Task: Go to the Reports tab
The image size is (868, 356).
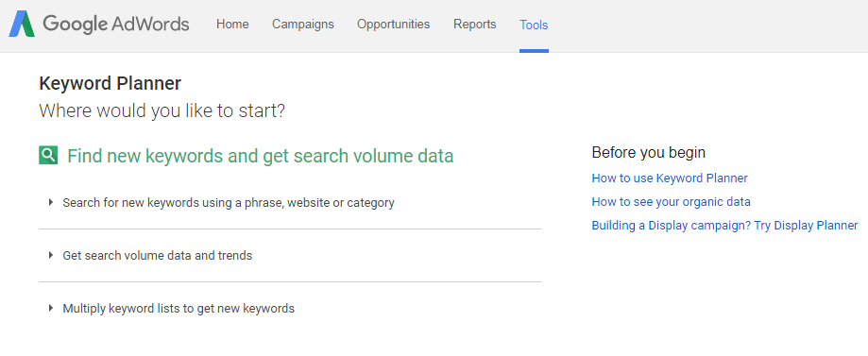Action: [474, 25]
